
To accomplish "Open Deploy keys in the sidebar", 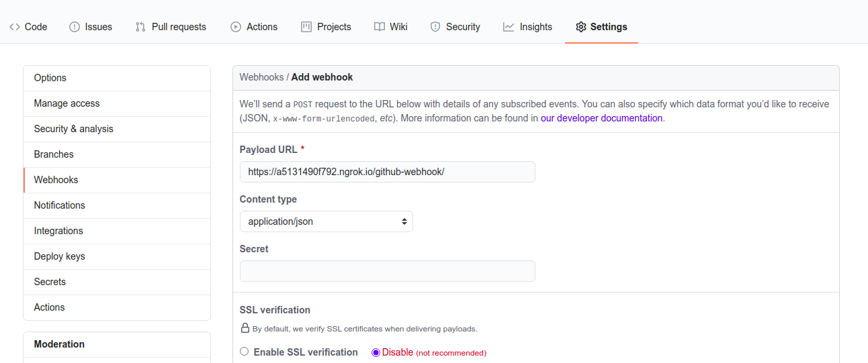I will pyautogui.click(x=117, y=256).
